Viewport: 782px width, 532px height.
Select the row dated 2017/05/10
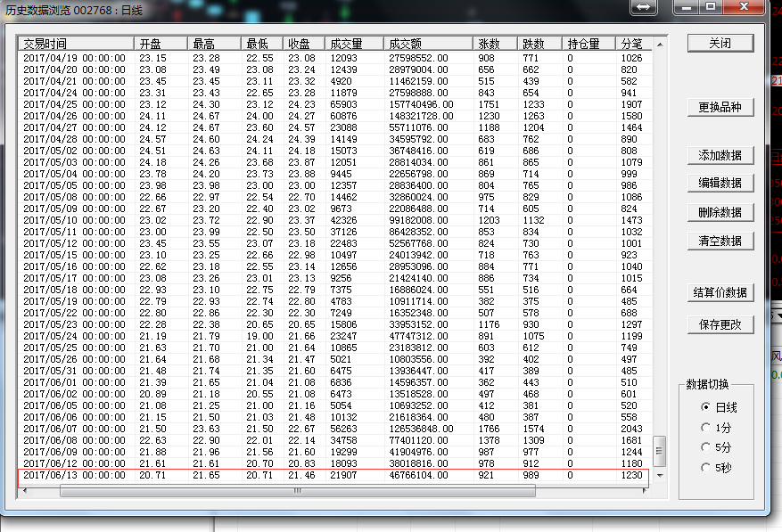coord(333,220)
